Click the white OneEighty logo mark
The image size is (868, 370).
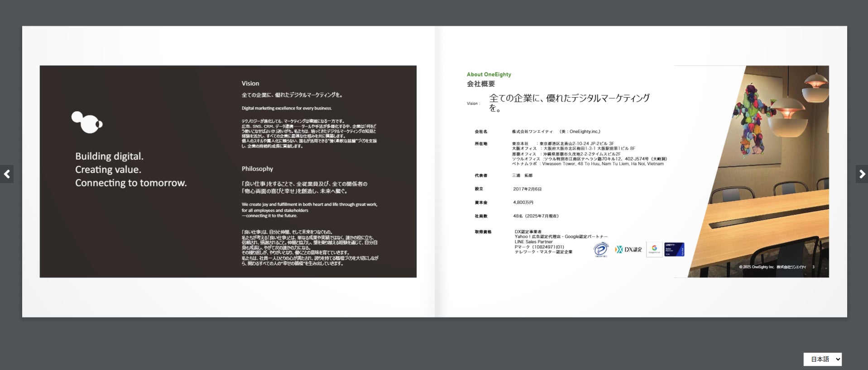87,122
